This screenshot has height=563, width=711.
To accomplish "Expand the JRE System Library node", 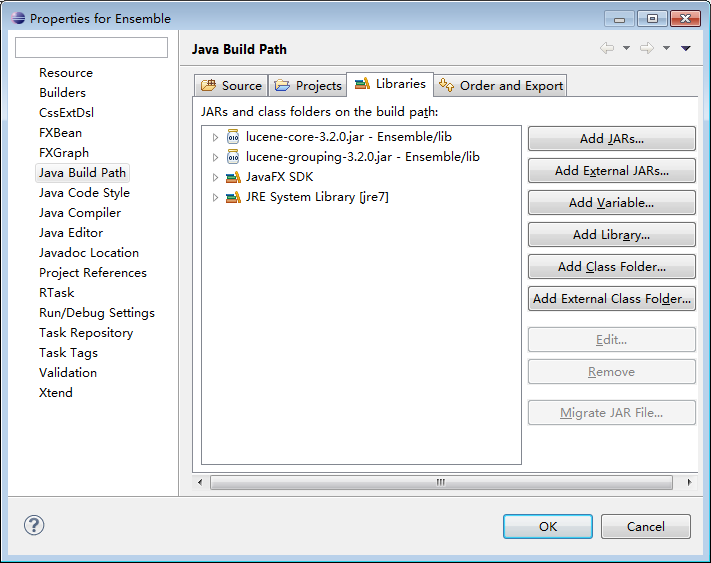I will coord(215,197).
